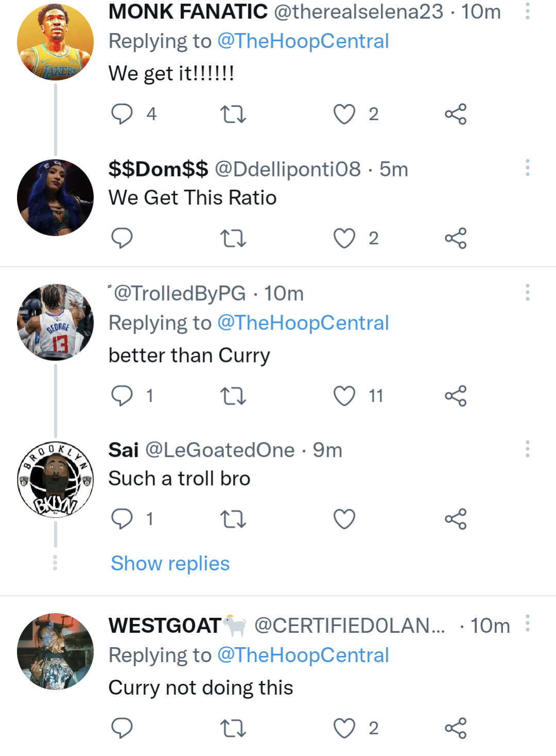Open WESTGOAT's three-dot options menu
556x756 pixels.
[x=527, y=623]
